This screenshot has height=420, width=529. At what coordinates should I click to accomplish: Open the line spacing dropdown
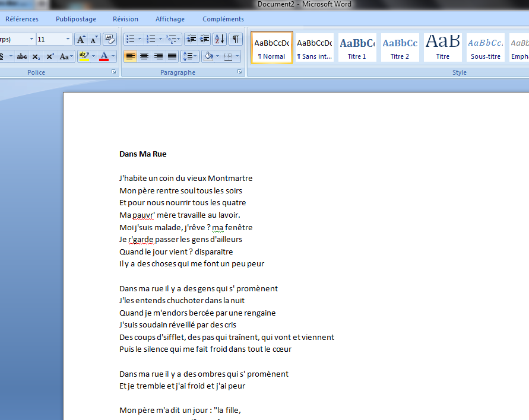coord(189,56)
